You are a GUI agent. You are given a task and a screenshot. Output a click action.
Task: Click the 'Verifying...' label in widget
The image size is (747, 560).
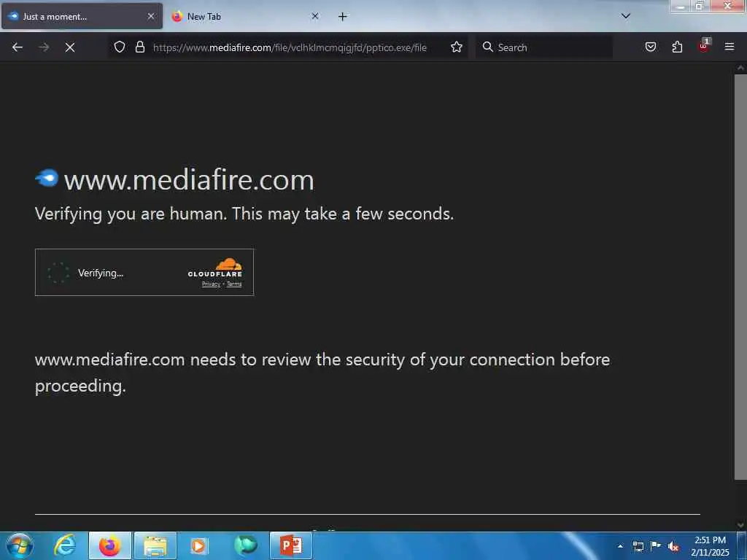click(x=101, y=273)
